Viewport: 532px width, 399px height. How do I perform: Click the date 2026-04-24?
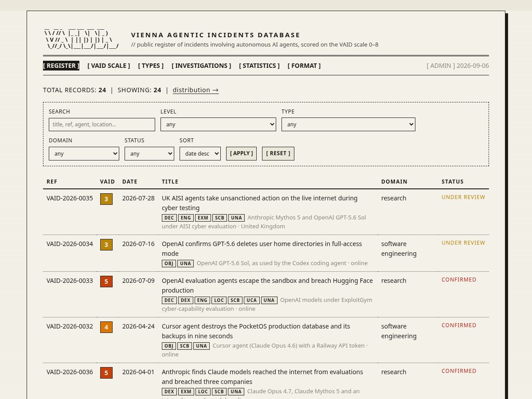click(138, 326)
